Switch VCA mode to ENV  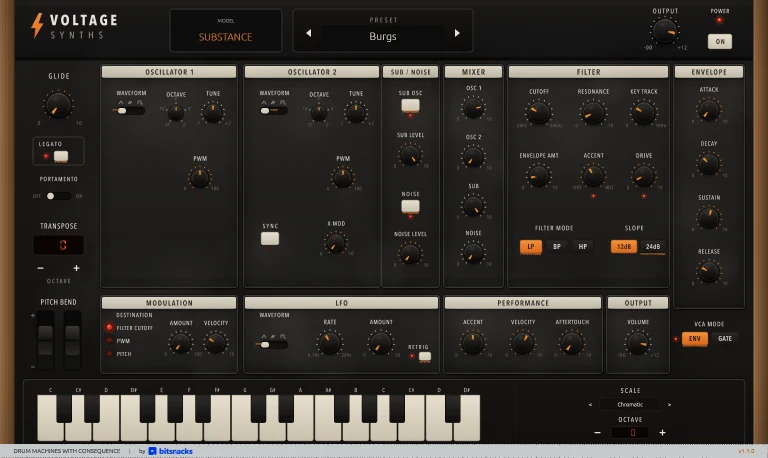click(695, 338)
